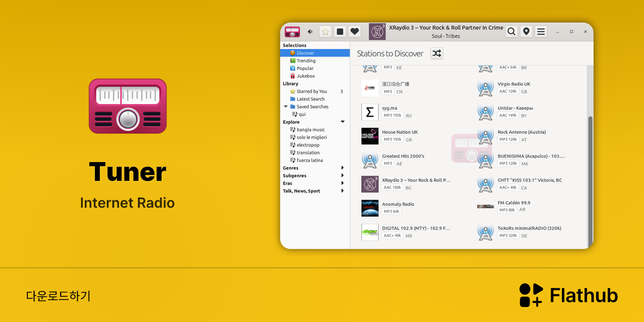Image resolution: width=644 pixels, height=322 pixels.
Task: Select the solo le migliori entry
Action: (315, 137)
